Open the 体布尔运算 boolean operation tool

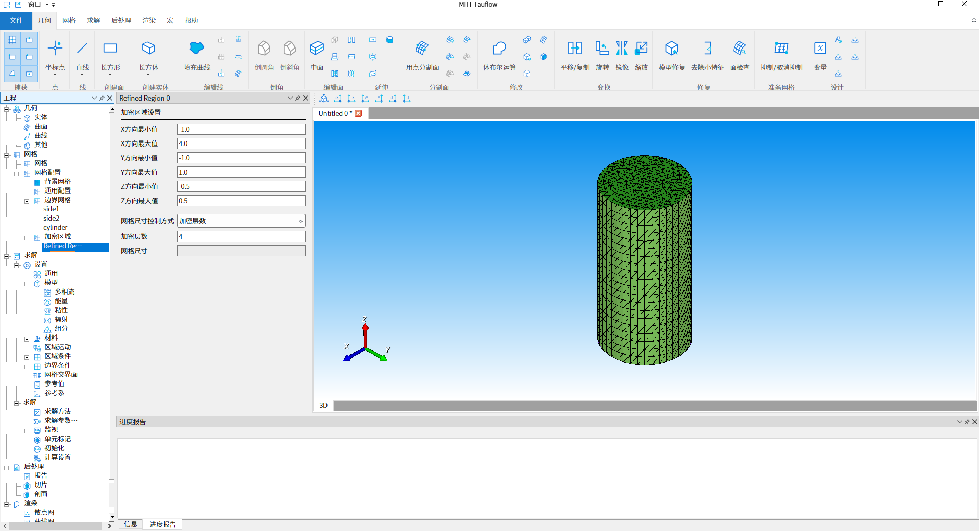point(499,49)
